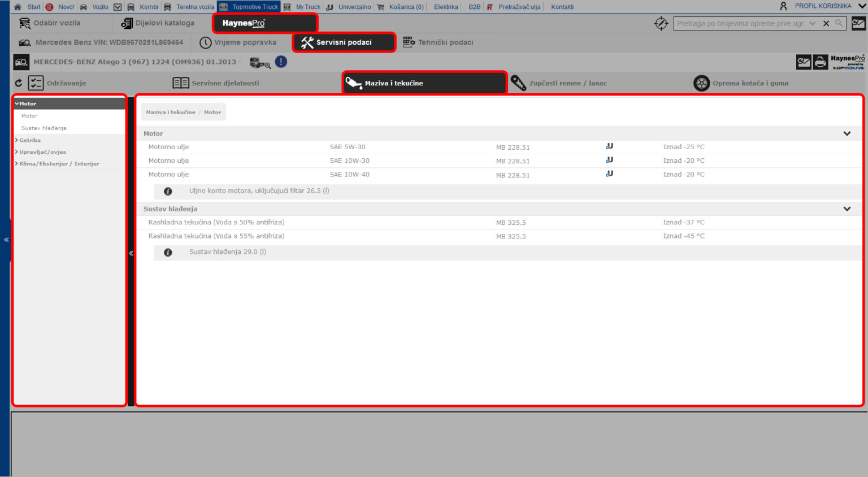
Task: Click the crosshair compass locator icon
Action: 661,23
